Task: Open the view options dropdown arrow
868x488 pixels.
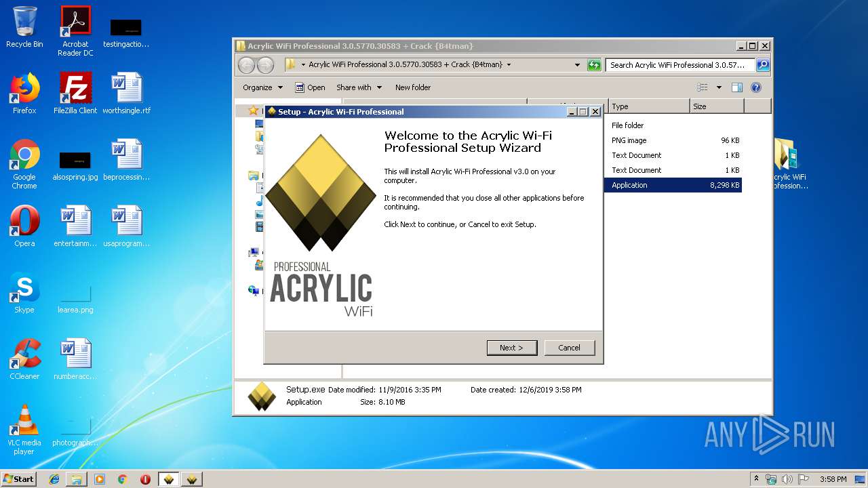Action: click(x=719, y=87)
